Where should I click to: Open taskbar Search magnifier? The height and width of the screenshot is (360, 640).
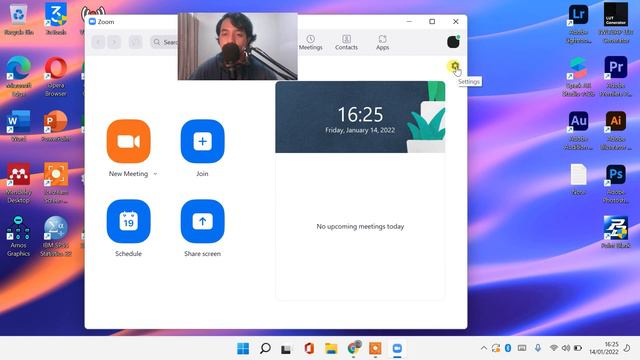point(265,349)
